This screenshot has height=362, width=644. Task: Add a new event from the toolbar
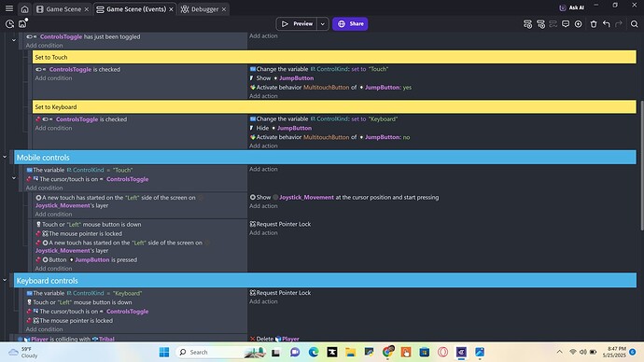(527, 24)
